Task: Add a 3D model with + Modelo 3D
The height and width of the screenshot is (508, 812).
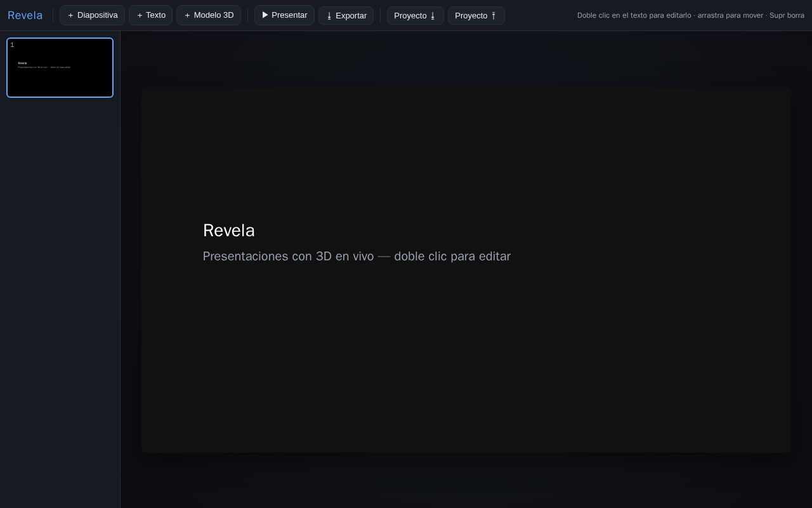Action: [x=209, y=15]
